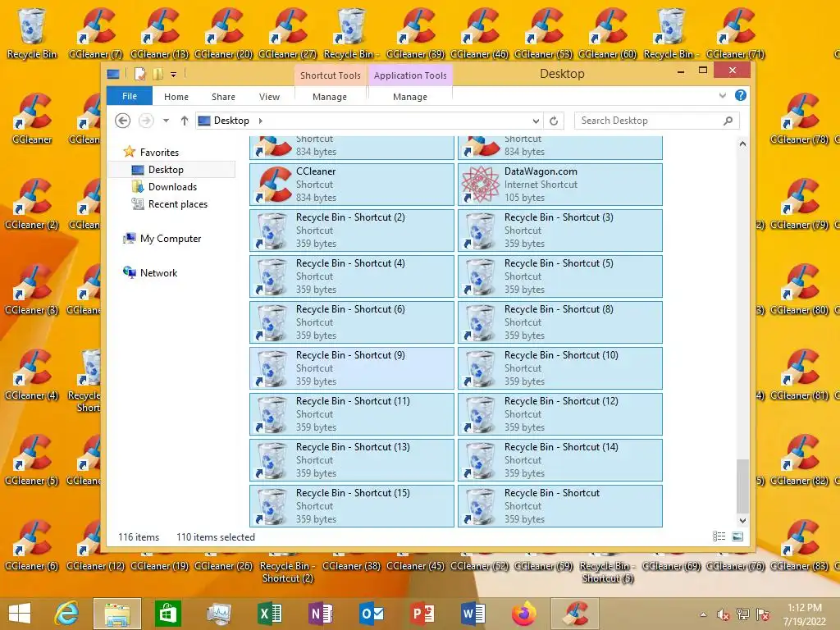Select Recycle Bin - Shortcut (15) tile
Viewport: 840px width, 630px height.
[352, 506]
